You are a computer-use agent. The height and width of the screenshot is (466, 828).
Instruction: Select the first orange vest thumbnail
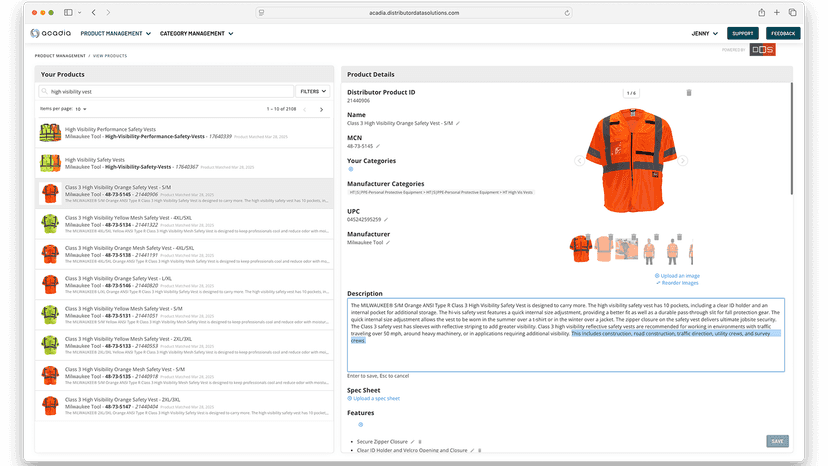coord(580,249)
